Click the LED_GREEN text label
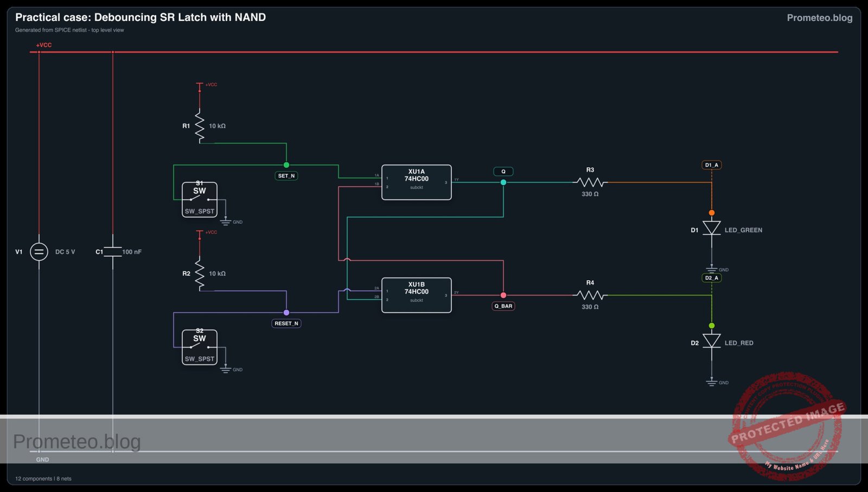This screenshot has height=492, width=868. pyautogui.click(x=743, y=230)
